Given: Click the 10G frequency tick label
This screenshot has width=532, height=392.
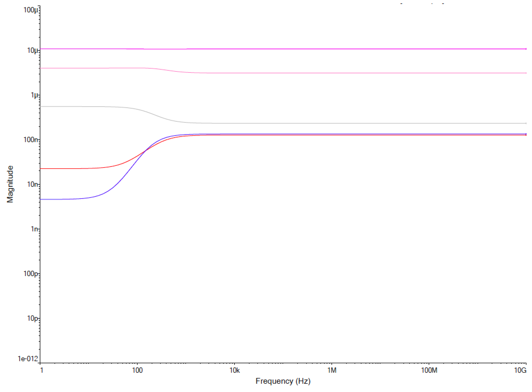Looking at the screenshot, I should click(x=520, y=370).
